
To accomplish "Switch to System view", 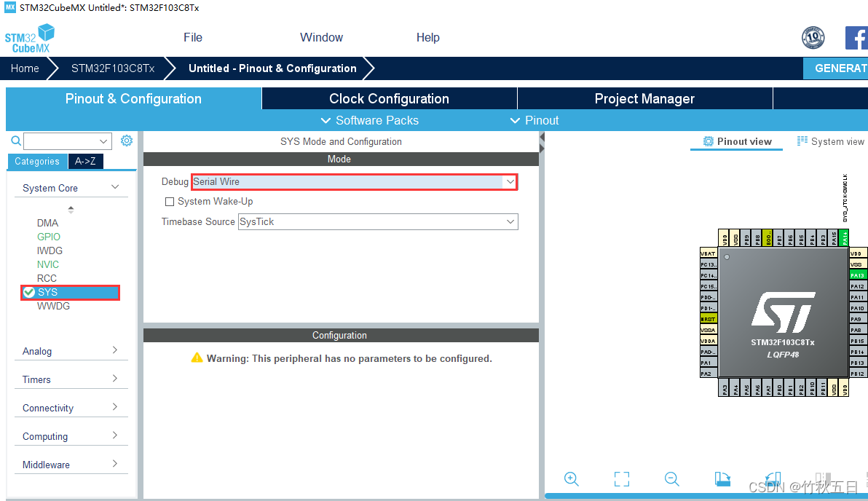I will 830,141.
